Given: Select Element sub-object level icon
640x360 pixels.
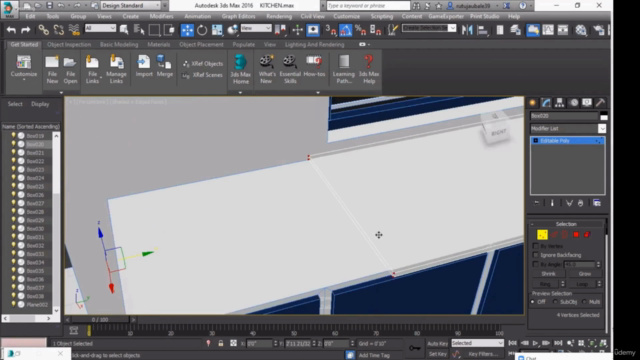Looking at the screenshot, I should (x=587, y=235).
